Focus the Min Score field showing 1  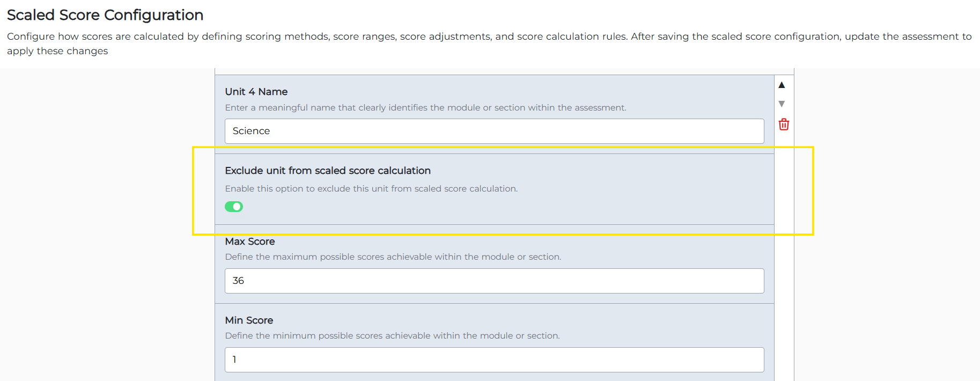494,360
